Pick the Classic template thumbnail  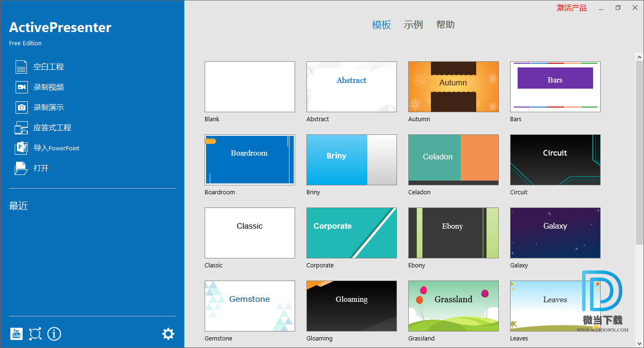tap(250, 233)
